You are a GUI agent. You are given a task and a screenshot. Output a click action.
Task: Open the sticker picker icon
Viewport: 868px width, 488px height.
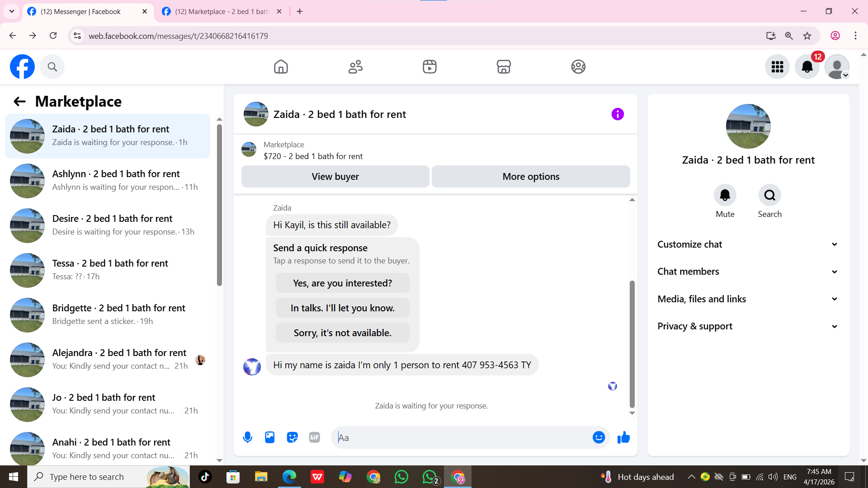tap(292, 437)
